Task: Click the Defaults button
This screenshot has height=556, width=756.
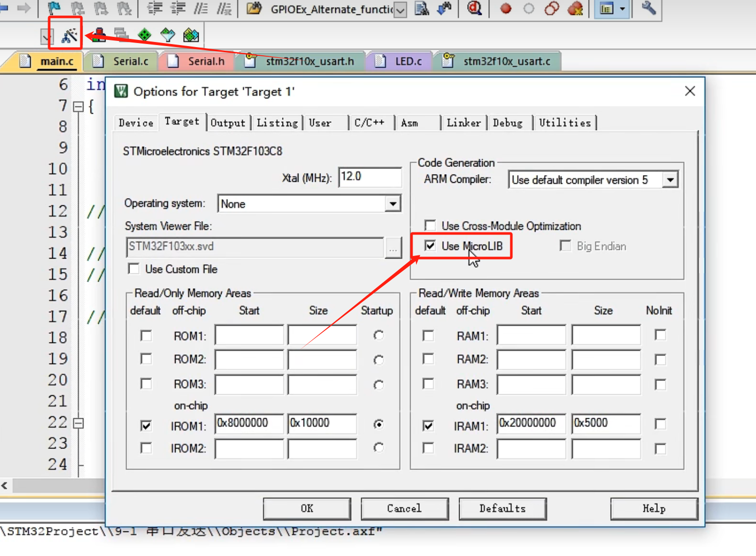Action: coord(502,508)
